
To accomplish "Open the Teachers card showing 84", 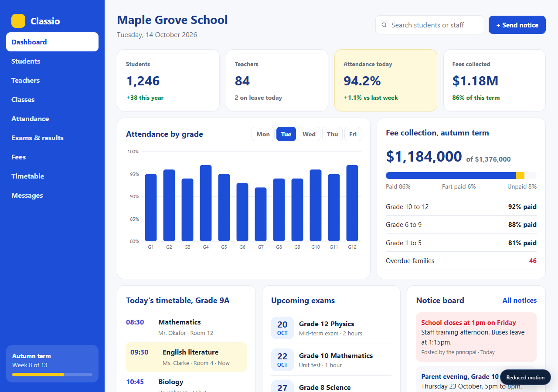I will [277, 80].
